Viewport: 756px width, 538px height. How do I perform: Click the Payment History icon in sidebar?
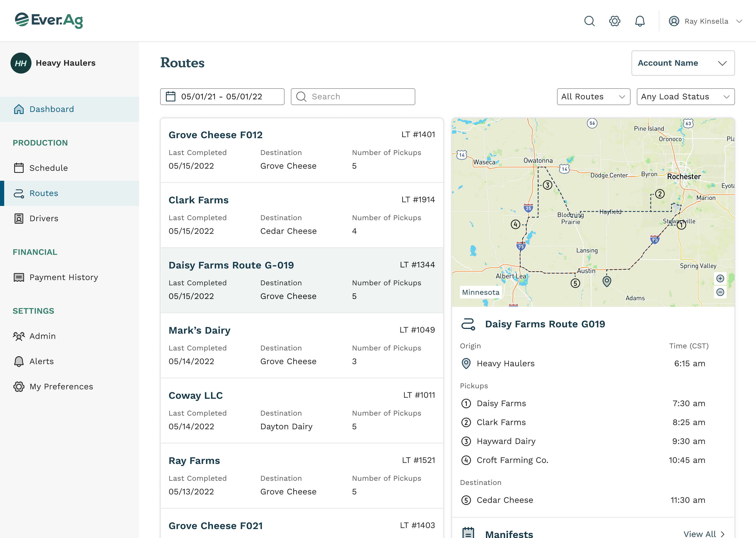click(19, 277)
